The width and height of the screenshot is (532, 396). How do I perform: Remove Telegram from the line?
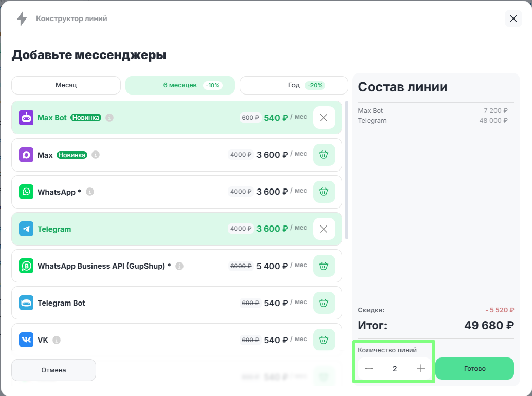click(324, 229)
